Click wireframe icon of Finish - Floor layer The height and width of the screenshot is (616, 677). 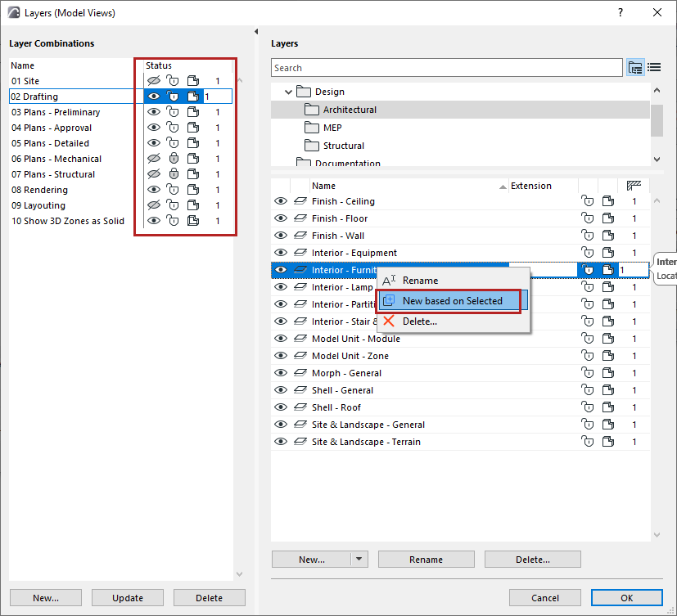click(x=608, y=218)
